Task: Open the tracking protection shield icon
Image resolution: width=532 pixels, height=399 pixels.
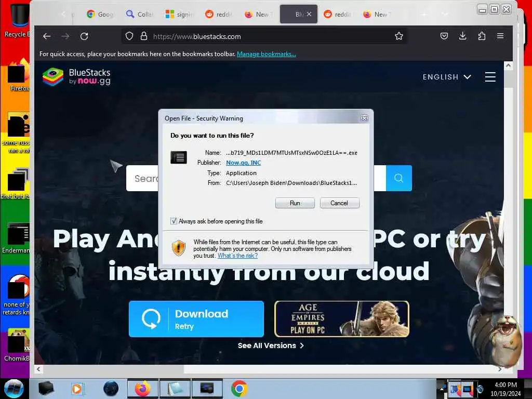Action: point(129,36)
